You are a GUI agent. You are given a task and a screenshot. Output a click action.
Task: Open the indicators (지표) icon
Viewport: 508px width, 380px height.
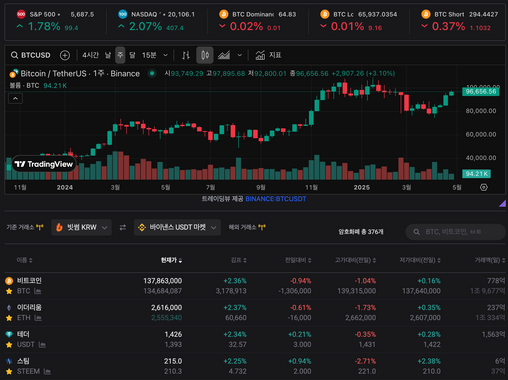[x=260, y=55]
